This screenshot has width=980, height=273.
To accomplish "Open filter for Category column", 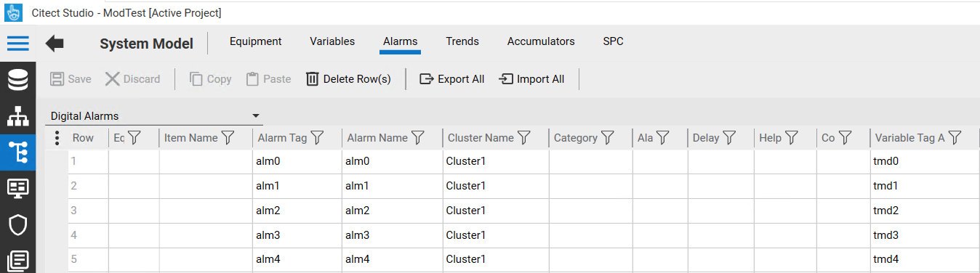I will 608,138.
